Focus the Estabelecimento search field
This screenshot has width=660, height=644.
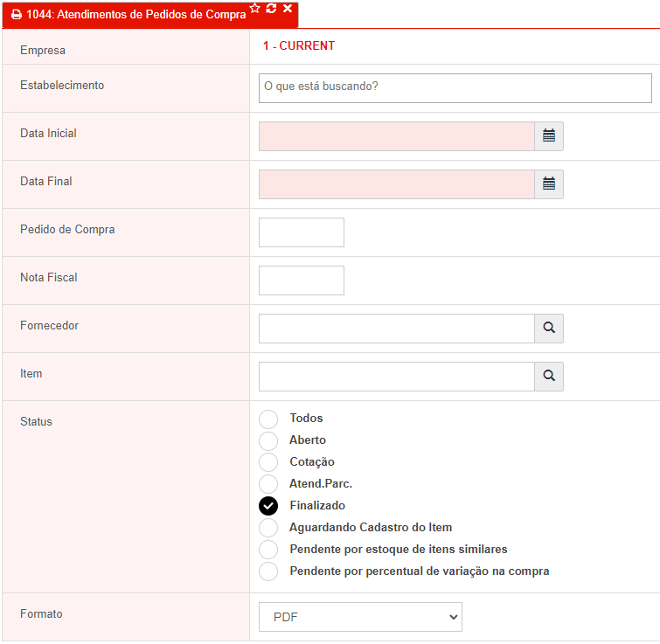(x=455, y=88)
